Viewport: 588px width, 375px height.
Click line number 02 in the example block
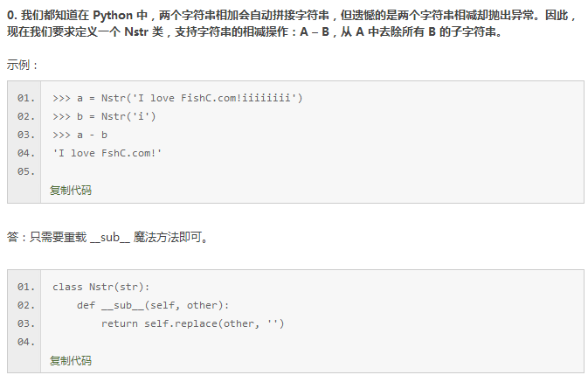(25, 116)
